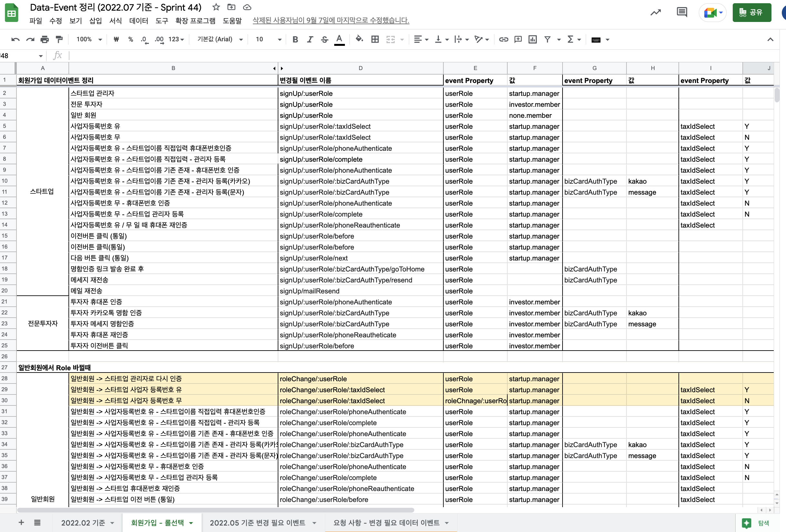Toggle italic formatting
Viewport: 786px width, 532px height.
pyautogui.click(x=309, y=39)
